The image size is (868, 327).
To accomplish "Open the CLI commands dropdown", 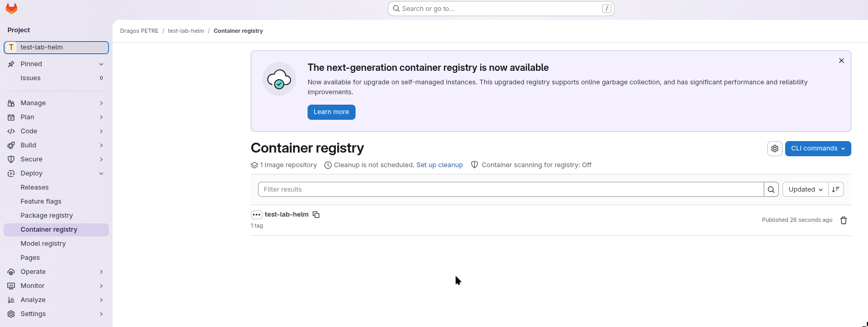I will pos(818,148).
